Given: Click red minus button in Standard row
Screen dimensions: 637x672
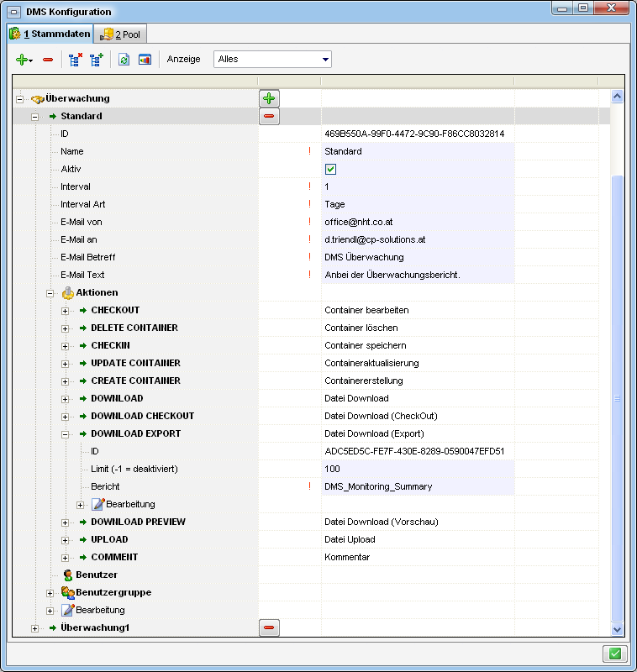Looking at the screenshot, I should click(x=269, y=116).
